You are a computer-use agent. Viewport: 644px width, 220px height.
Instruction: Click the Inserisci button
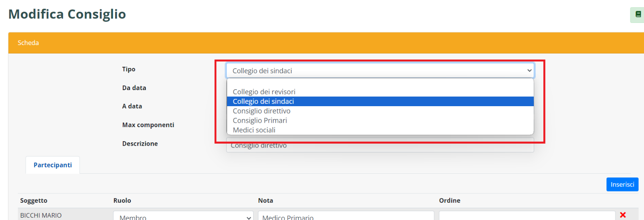point(622,184)
